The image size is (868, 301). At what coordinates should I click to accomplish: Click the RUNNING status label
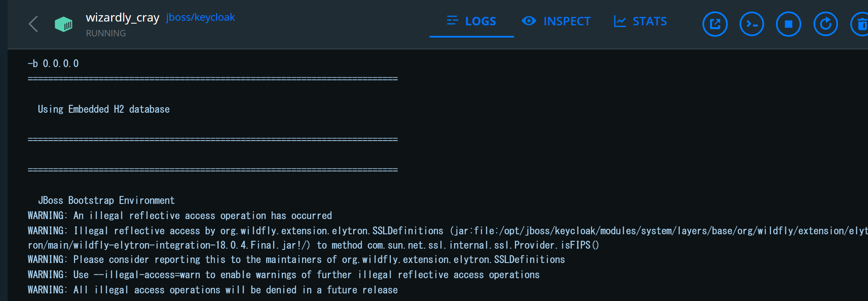click(x=106, y=33)
